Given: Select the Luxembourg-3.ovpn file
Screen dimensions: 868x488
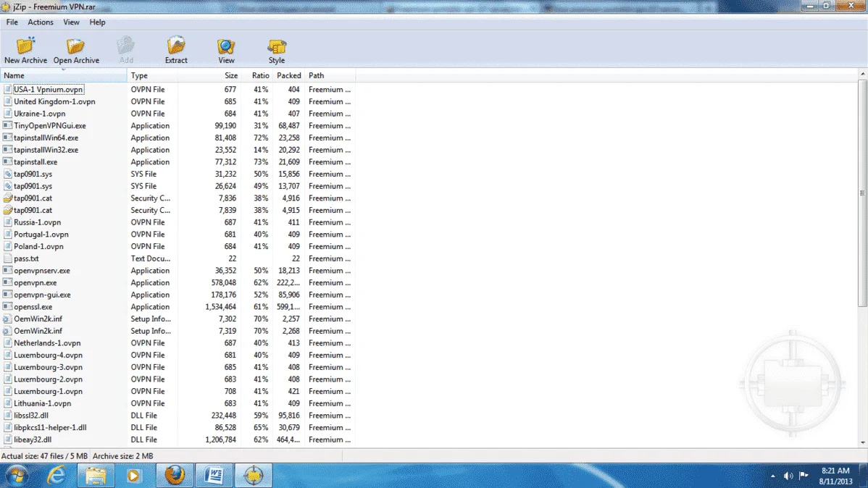Looking at the screenshot, I should click(x=48, y=367).
